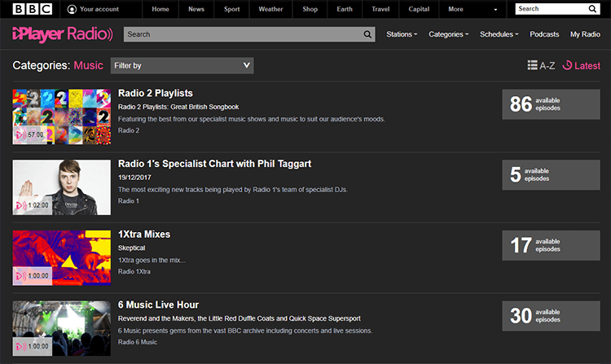Expand the Schedules menu

point(499,34)
